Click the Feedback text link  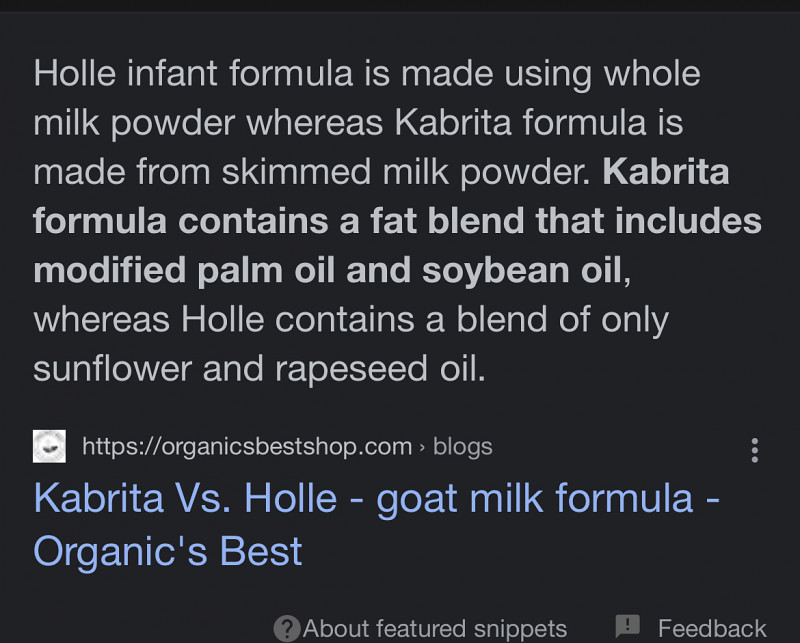712,629
